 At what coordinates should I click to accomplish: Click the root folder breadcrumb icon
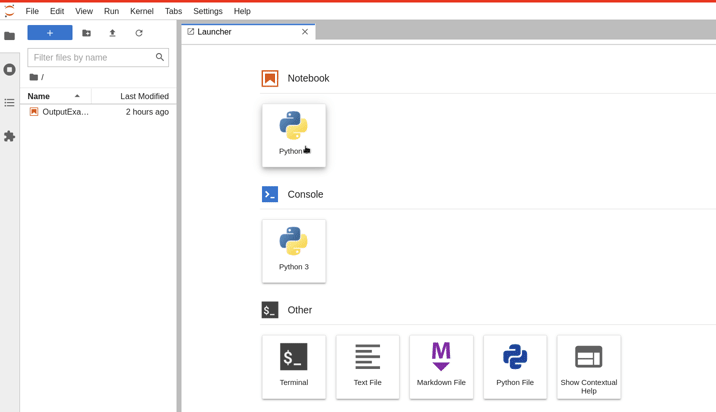coord(33,77)
